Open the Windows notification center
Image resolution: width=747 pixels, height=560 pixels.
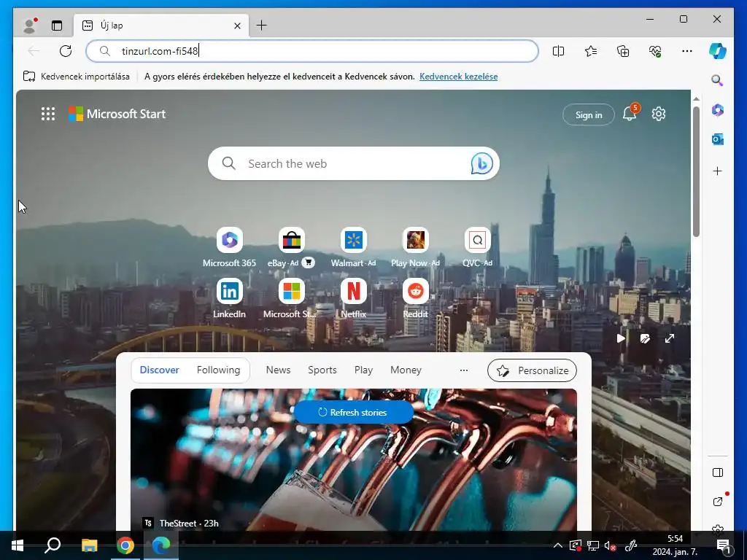click(724, 545)
